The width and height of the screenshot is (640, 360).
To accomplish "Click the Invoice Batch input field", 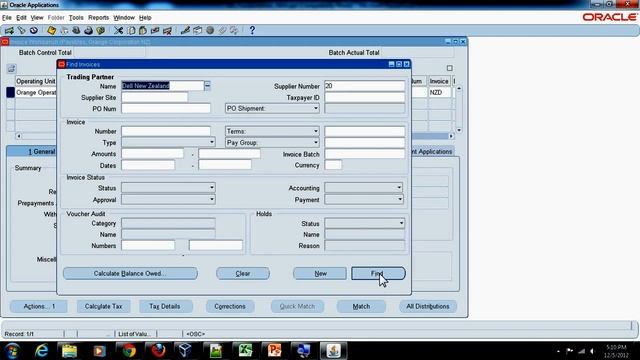I will (x=364, y=154).
